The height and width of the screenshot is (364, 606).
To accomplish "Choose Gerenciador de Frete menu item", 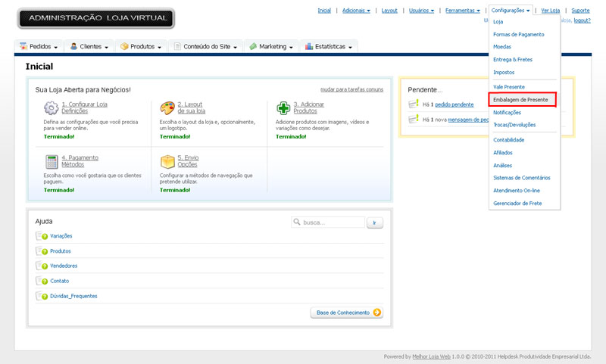I will tap(517, 203).
